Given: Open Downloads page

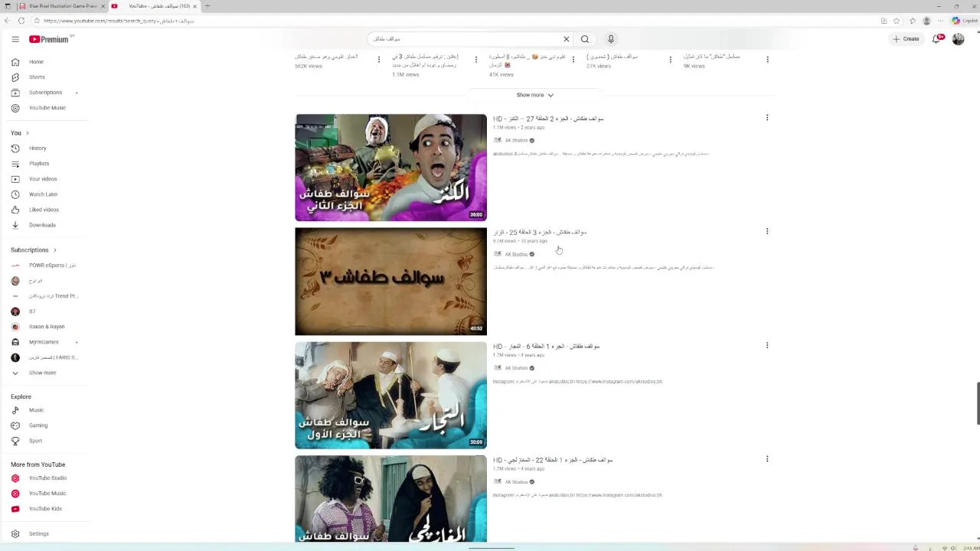Looking at the screenshot, I should [42, 225].
